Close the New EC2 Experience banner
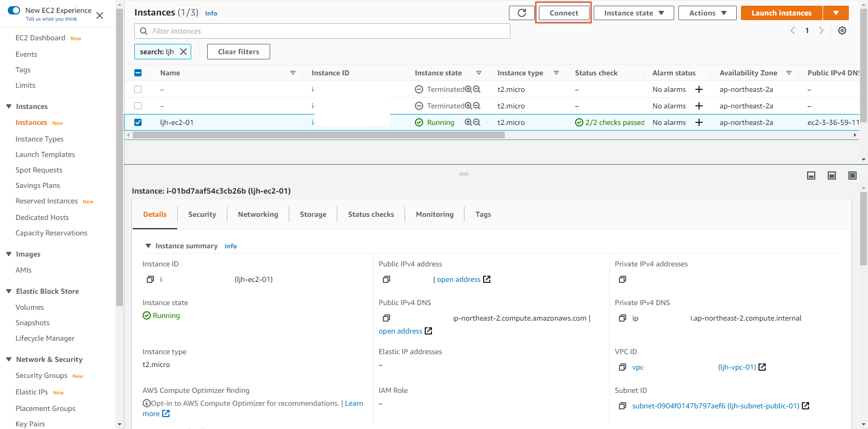Screen dimensions: 868x429 coord(100,15)
